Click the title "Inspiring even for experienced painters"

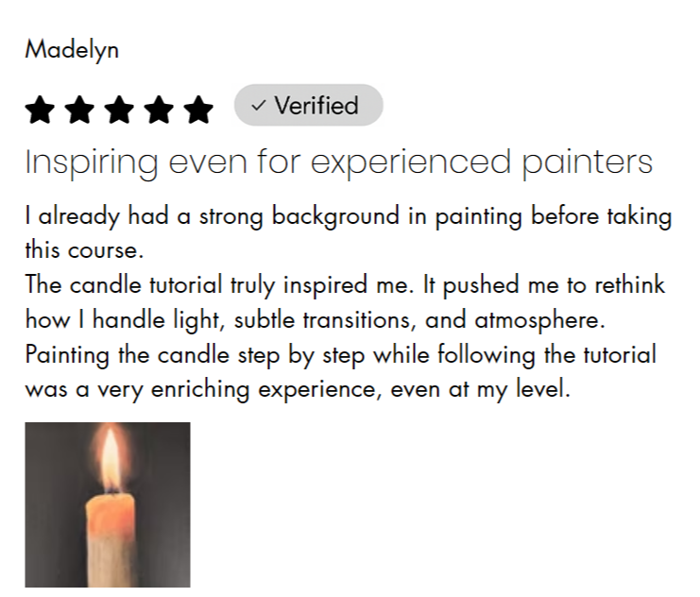pos(338,162)
